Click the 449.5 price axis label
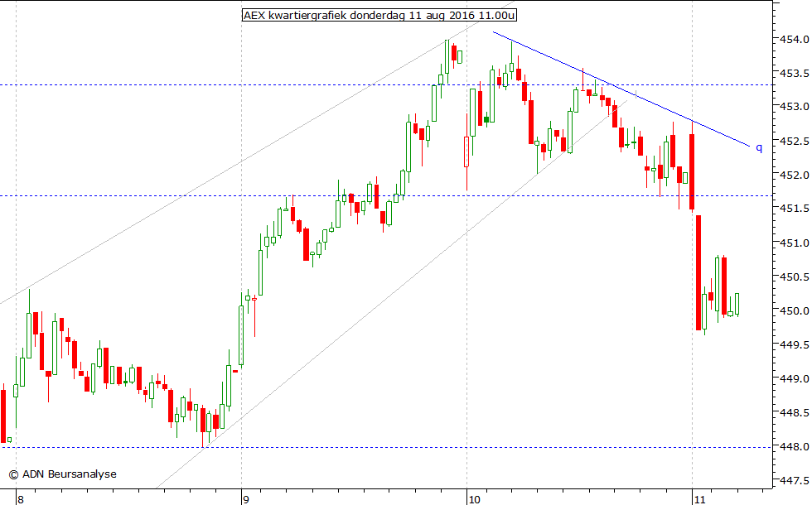 point(795,344)
